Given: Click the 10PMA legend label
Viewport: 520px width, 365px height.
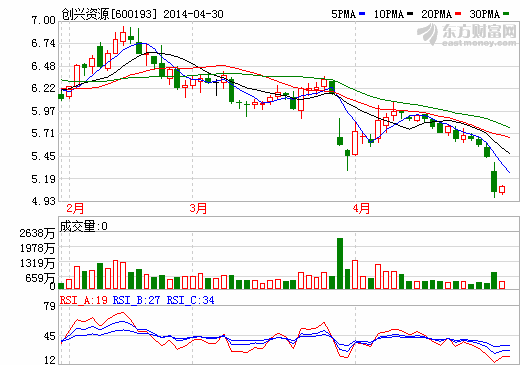Looking at the screenshot, I should click(x=389, y=14).
